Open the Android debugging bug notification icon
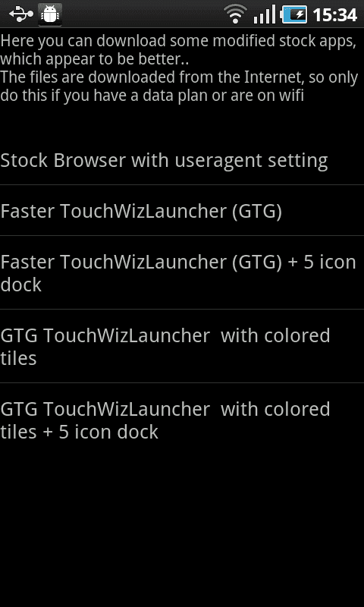364x607 pixels. [x=50, y=14]
